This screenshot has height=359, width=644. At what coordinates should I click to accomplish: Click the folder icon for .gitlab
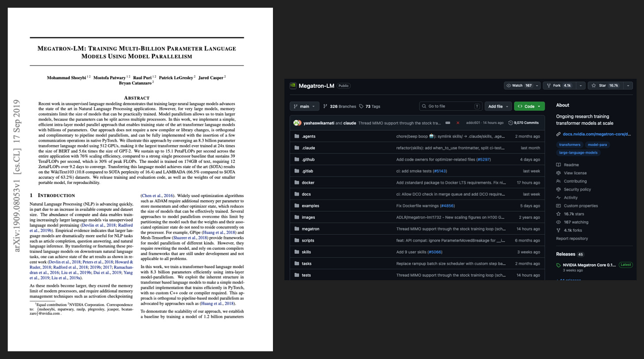point(297,171)
